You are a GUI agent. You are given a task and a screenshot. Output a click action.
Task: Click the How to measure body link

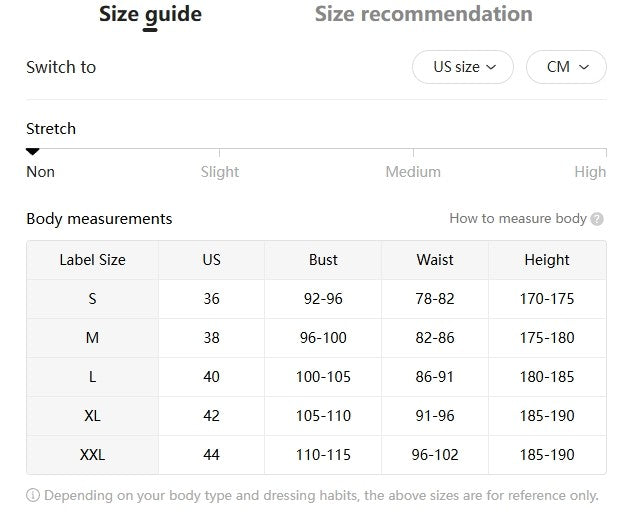pos(517,218)
